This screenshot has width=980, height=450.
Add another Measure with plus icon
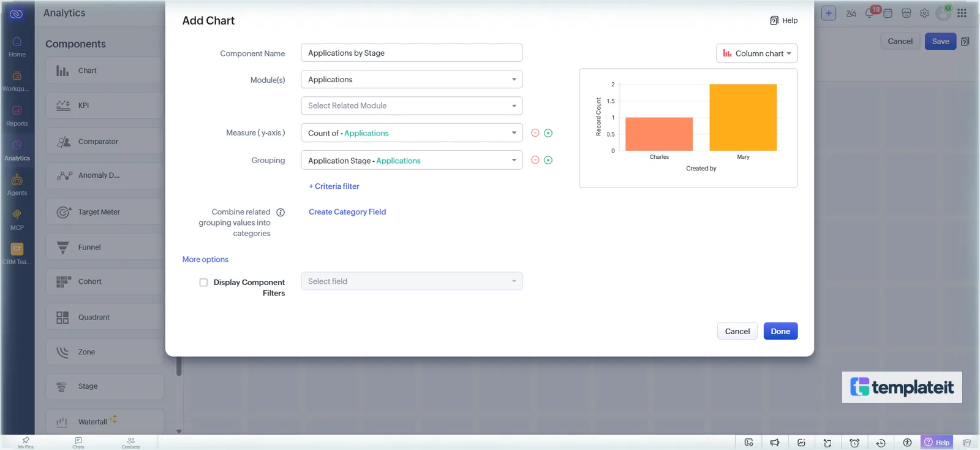[x=548, y=133]
